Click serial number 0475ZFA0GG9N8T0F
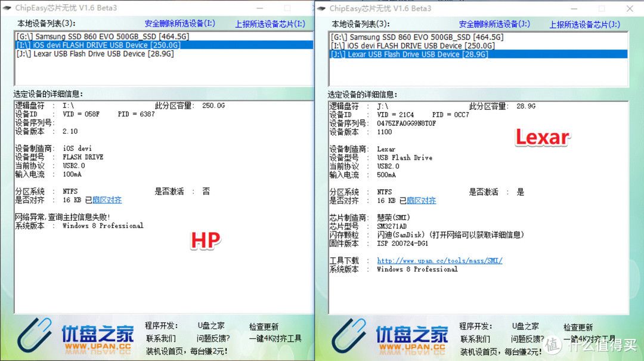Viewport: 644px width, 361px height. (406, 123)
